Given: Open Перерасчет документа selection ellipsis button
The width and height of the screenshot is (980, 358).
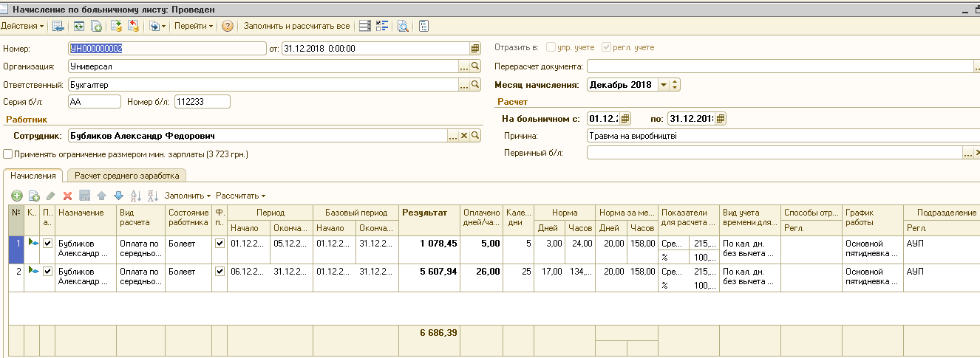Looking at the screenshot, I should click(x=977, y=66).
